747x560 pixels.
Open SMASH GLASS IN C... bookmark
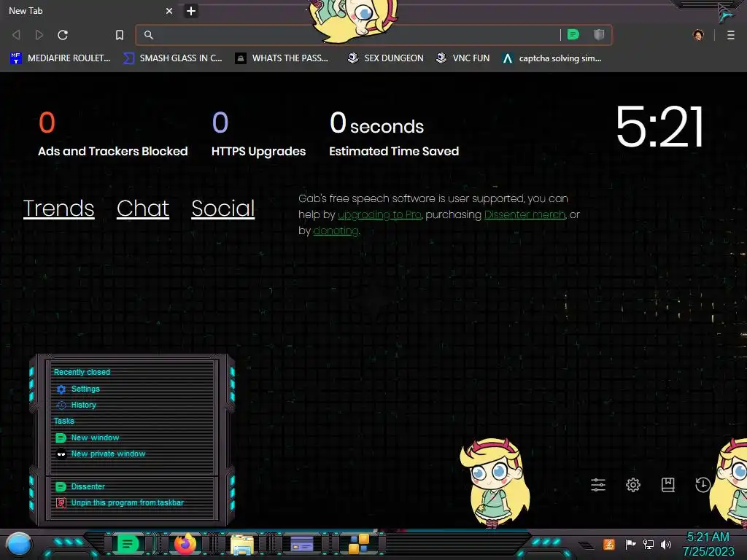tap(172, 58)
